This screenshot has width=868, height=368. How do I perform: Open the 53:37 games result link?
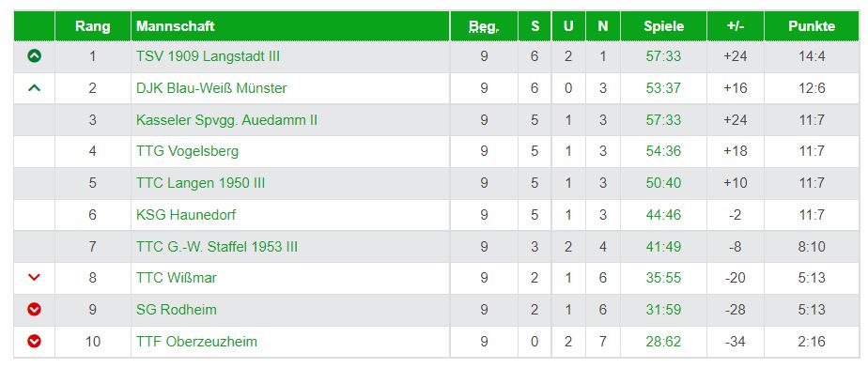tap(663, 88)
